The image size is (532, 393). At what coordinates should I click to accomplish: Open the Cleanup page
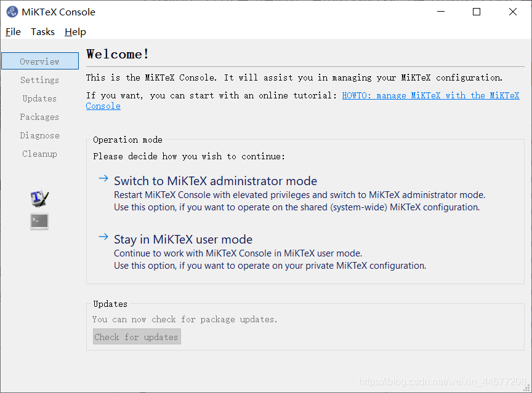[x=39, y=154]
